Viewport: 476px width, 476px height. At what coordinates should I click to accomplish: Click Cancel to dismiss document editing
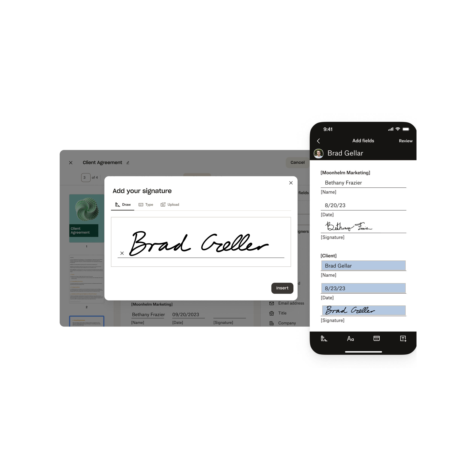coord(296,162)
